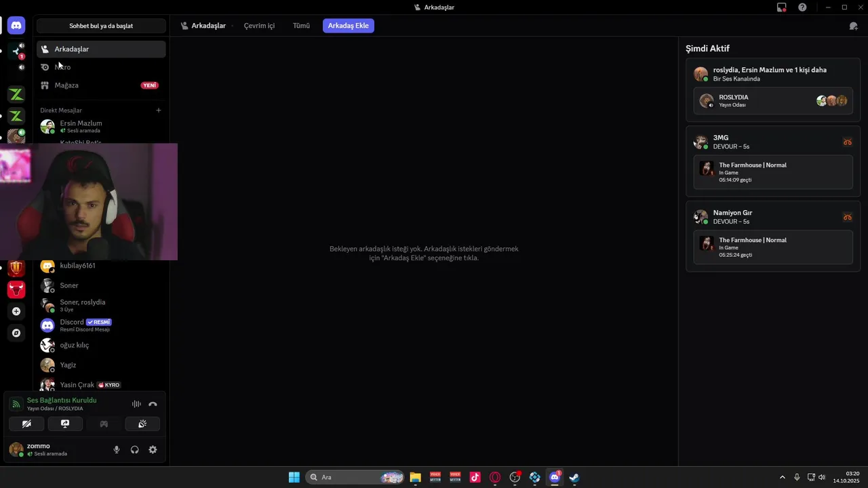Open the red crest shield server icon

tap(16, 268)
